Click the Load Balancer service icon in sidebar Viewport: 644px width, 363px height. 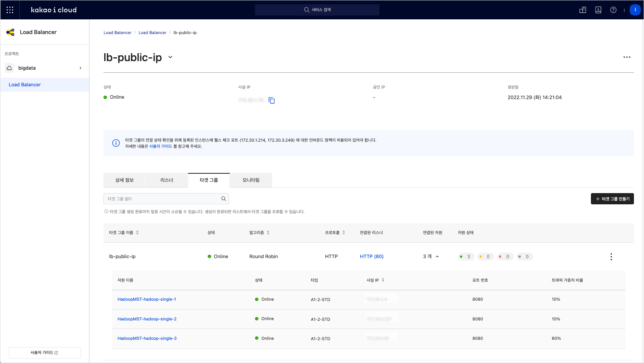pos(10,32)
